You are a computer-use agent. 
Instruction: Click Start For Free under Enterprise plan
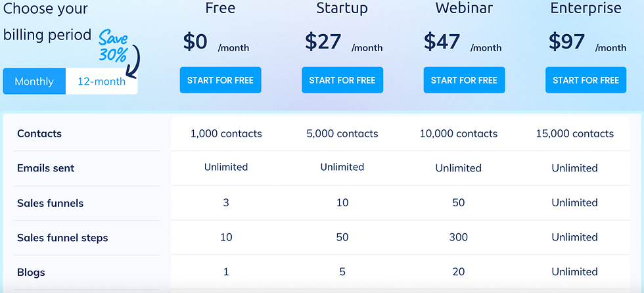pos(586,80)
